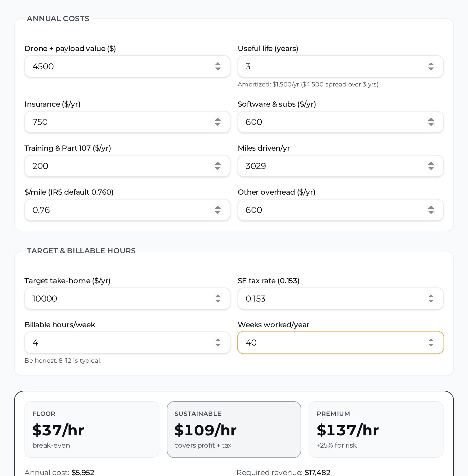
Task: Increment the Drone + payload value stepper
Action: (218, 64)
